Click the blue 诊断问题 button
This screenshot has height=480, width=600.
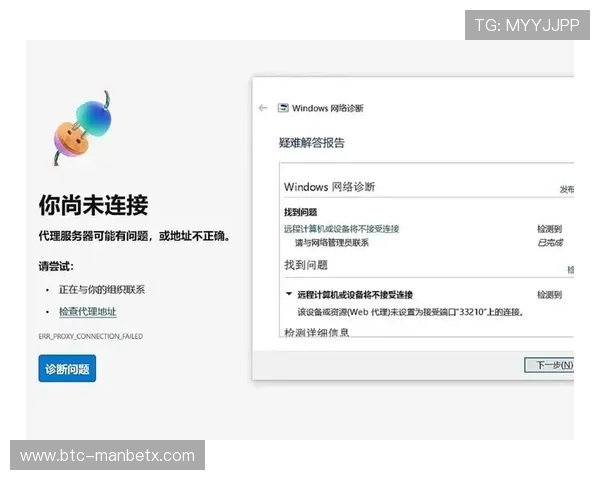pyautogui.click(x=67, y=368)
